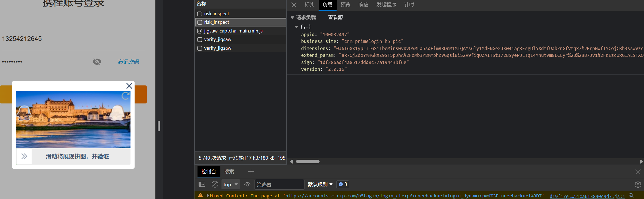This screenshot has height=199, width=644.
Task: Click the warning triangle icon in console
Action: (201, 195)
